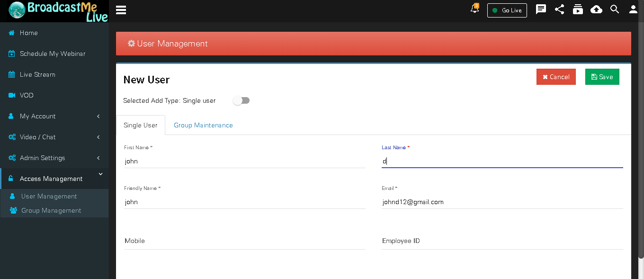The image size is (644, 279).
Task: Save the new user
Action: 602,77
